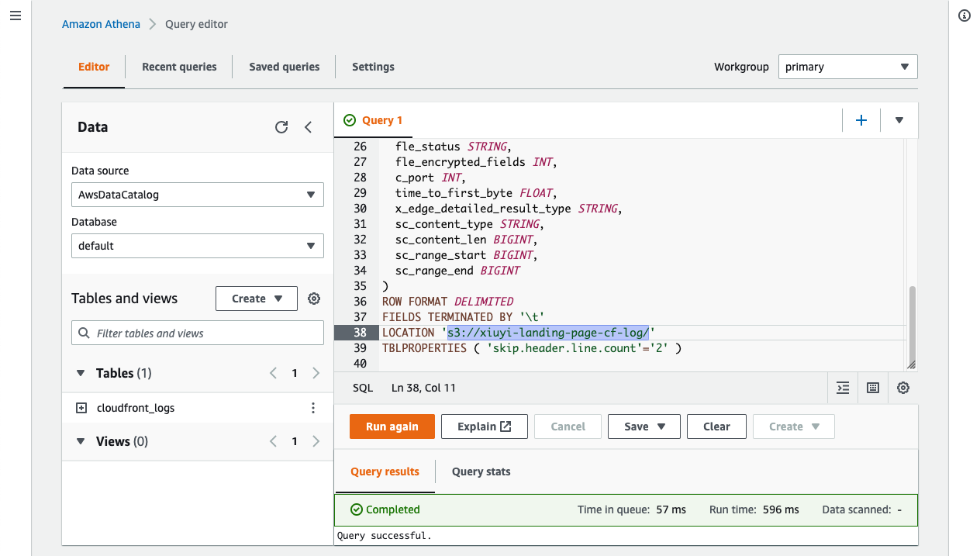The width and height of the screenshot is (980, 556).
Task: Open editor preferences gear
Action: [903, 388]
